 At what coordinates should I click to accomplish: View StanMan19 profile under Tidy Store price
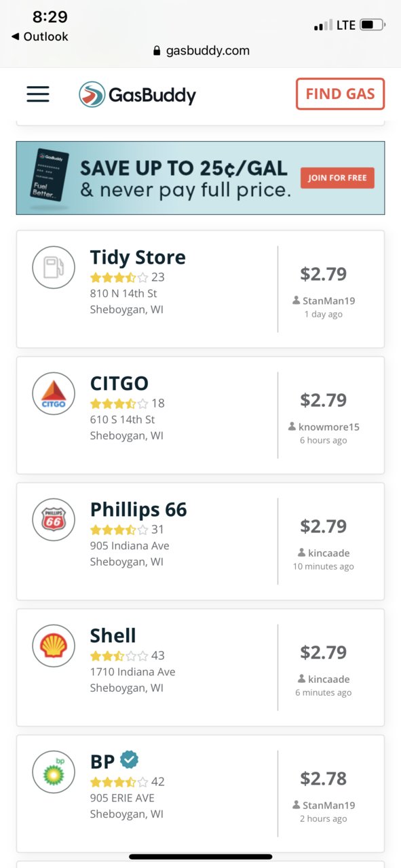point(324,300)
